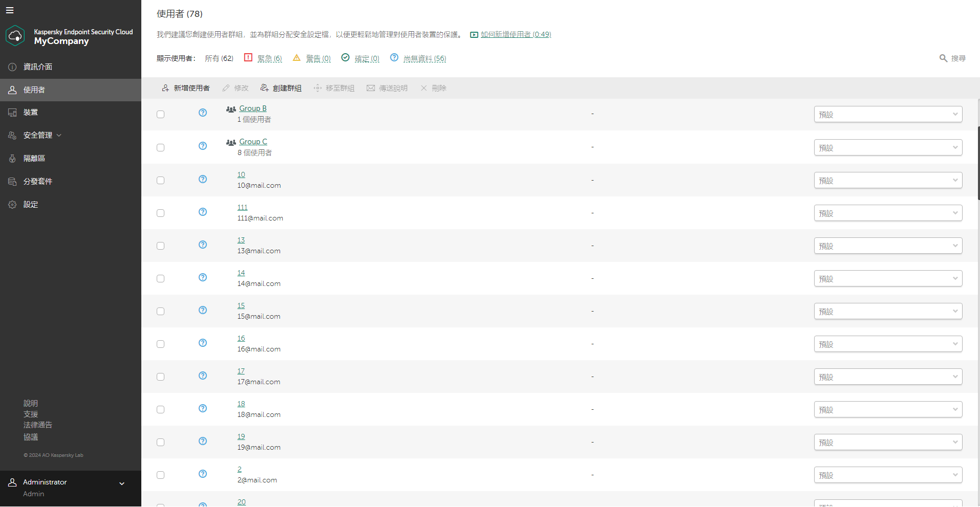980x507 pixels.
Task: Click the red critical status icon
Action: point(248,57)
